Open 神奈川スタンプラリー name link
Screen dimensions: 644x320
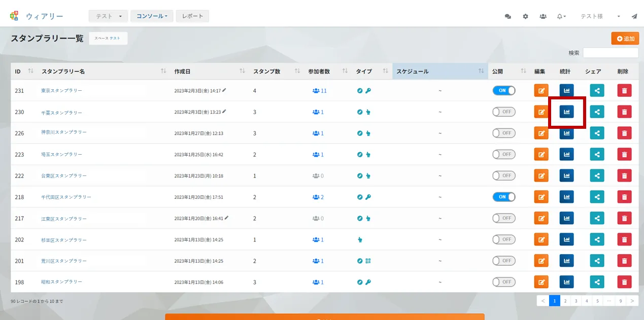64,132
